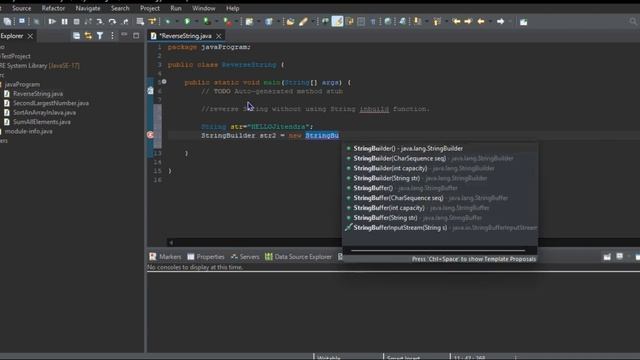640x360 pixels.
Task: Toggle Show Whitespace Characters pilcrow icon
Action: point(373,22)
